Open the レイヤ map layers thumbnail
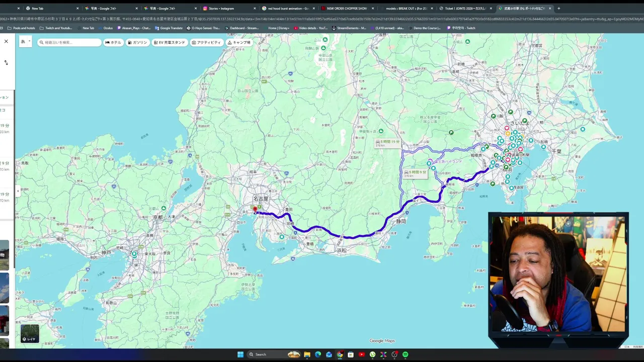 tap(30, 334)
